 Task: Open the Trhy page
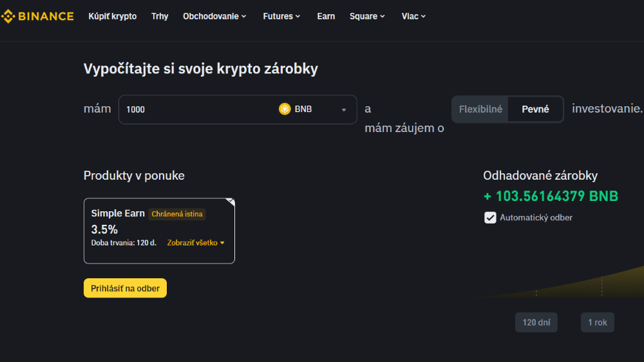coord(160,16)
